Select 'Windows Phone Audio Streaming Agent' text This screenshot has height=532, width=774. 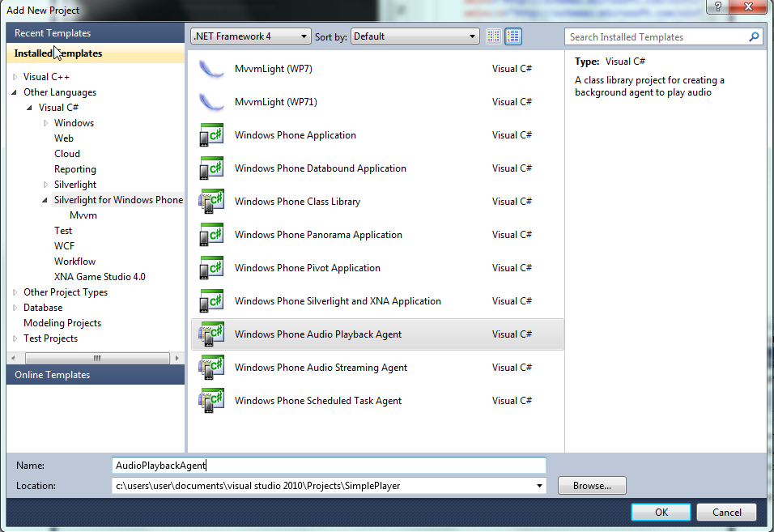click(x=321, y=368)
